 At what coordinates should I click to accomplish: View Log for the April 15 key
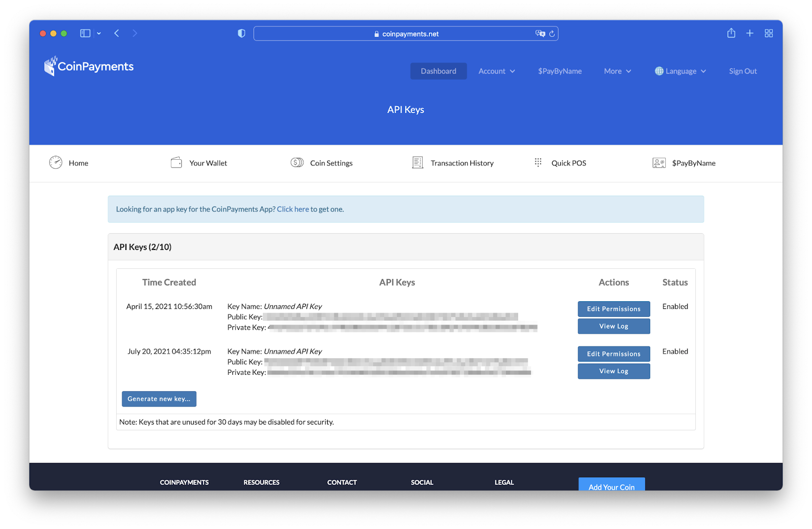tap(614, 326)
